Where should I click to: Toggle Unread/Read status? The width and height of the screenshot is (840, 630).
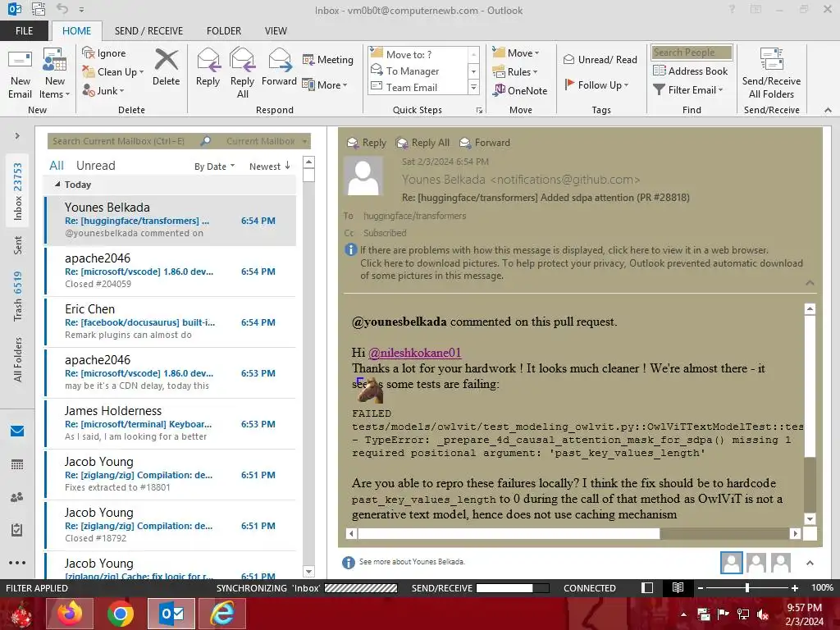pos(600,59)
